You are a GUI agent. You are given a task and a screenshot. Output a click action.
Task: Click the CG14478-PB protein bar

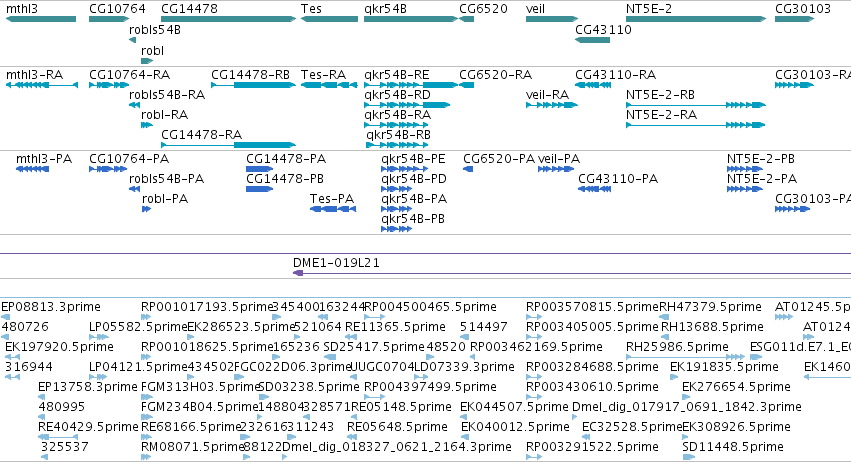click(x=259, y=189)
